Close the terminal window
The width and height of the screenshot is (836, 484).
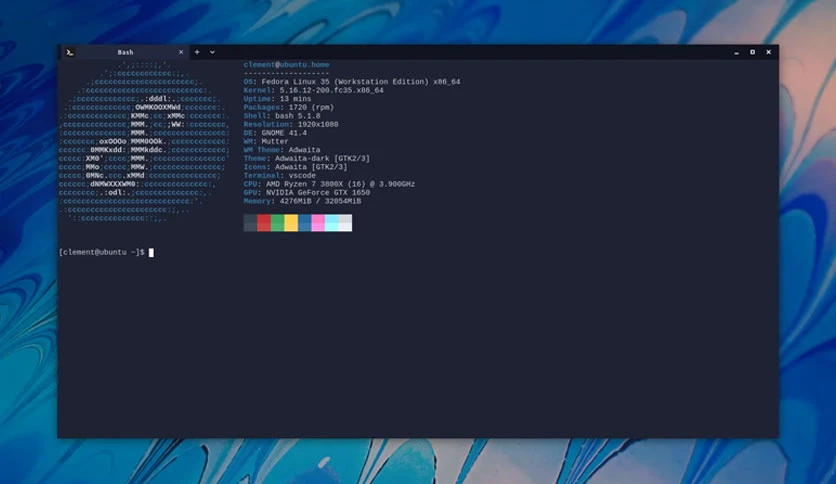[768, 52]
